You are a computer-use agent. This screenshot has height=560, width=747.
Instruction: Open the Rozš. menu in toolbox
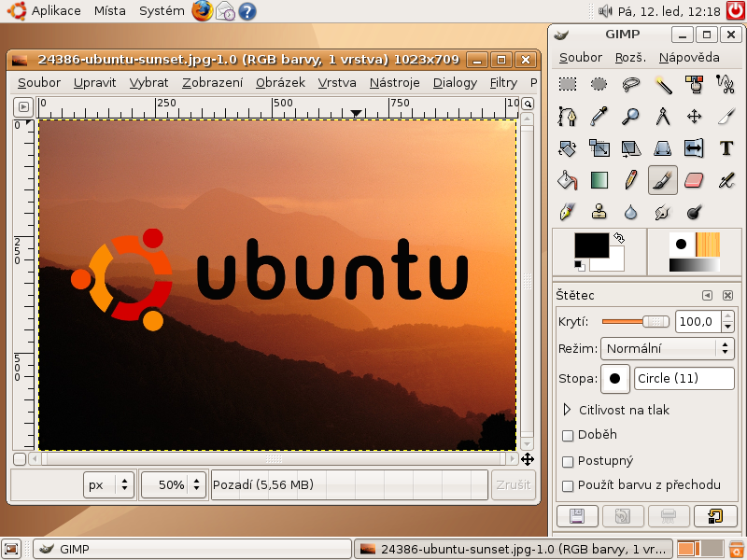coord(630,58)
